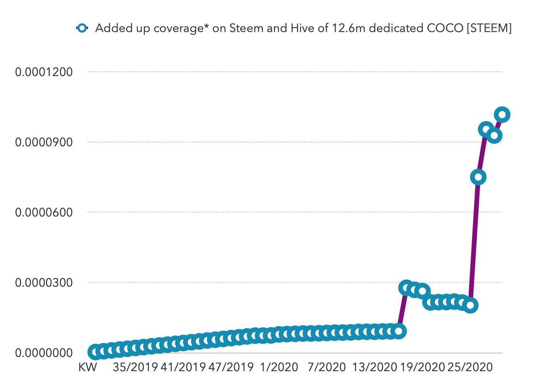
Task: Click the last low data point before the first jump
Action: [398, 331]
